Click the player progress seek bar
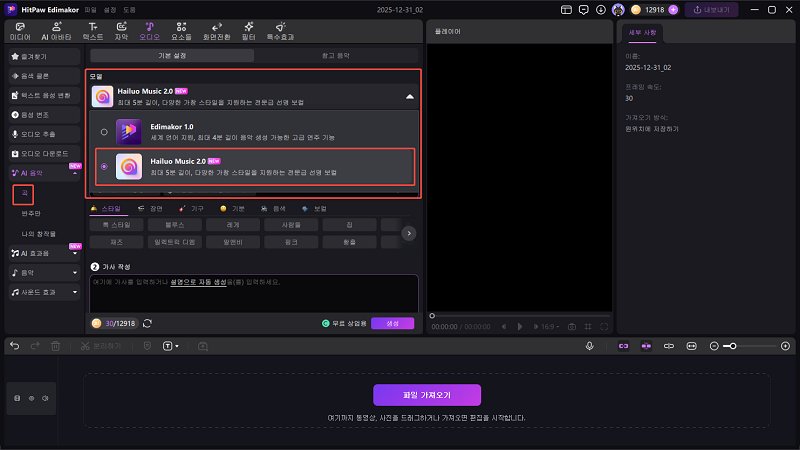800x450 pixels. [x=519, y=316]
